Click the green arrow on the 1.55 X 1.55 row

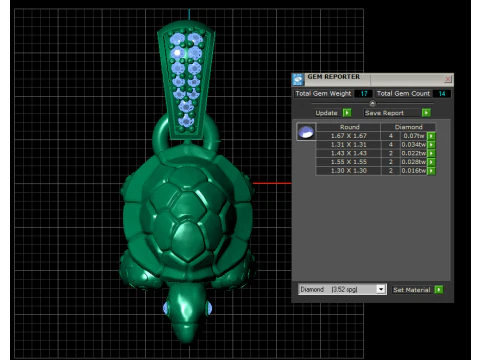[x=431, y=162]
